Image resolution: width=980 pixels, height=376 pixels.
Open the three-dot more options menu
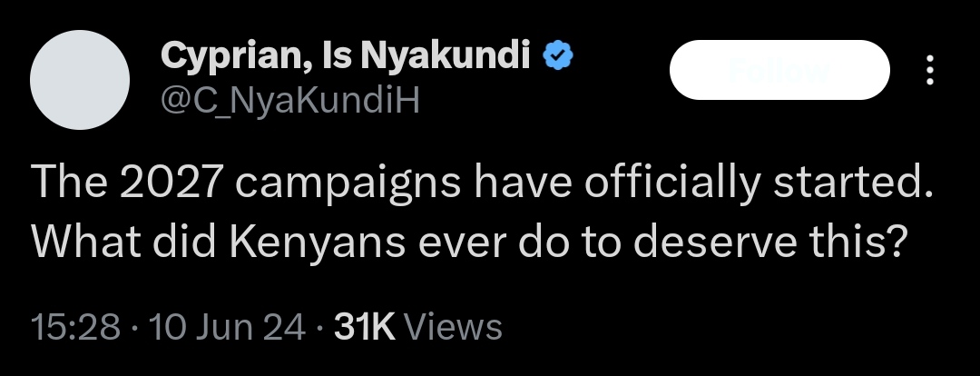[x=930, y=70]
